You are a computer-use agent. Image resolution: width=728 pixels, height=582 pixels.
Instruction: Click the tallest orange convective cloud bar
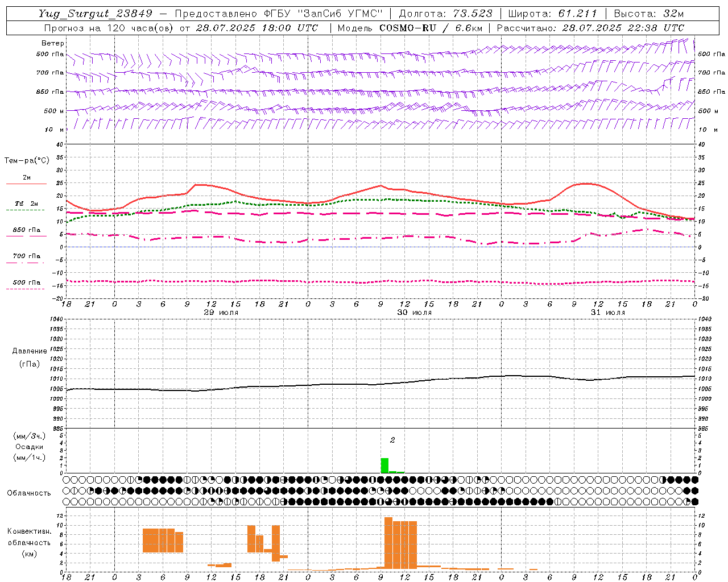point(388,543)
